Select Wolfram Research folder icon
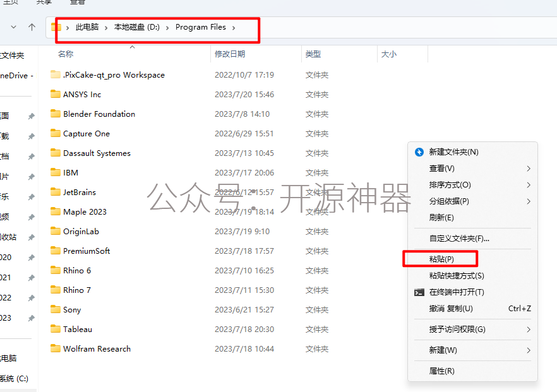This screenshot has height=392, width=557. 56,348
